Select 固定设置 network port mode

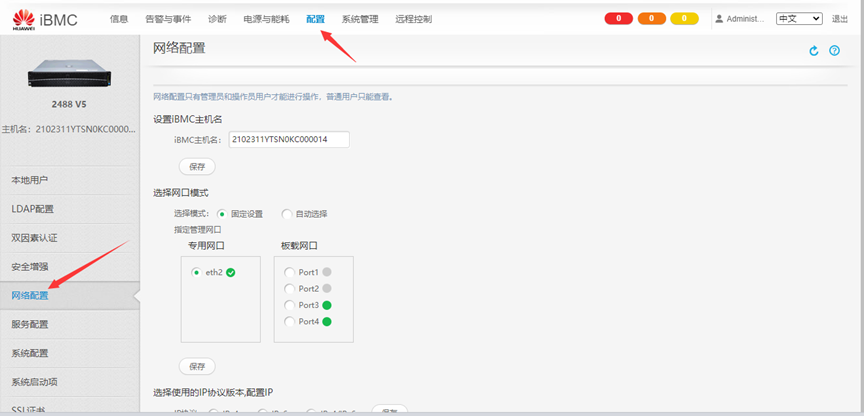(222, 214)
